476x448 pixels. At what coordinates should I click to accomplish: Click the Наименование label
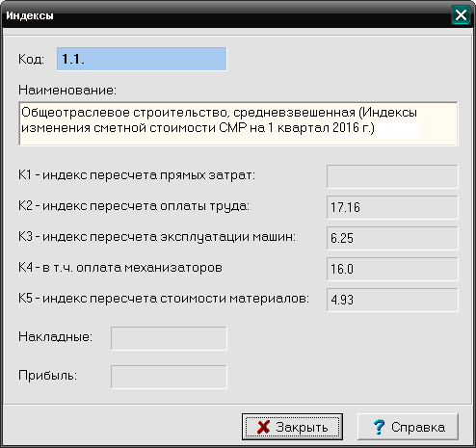tap(67, 90)
